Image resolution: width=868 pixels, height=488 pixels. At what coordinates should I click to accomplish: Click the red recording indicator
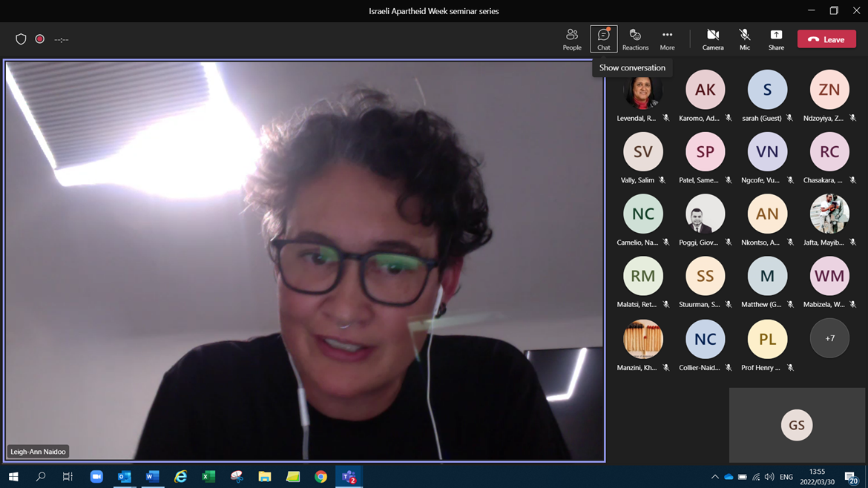coord(40,39)
